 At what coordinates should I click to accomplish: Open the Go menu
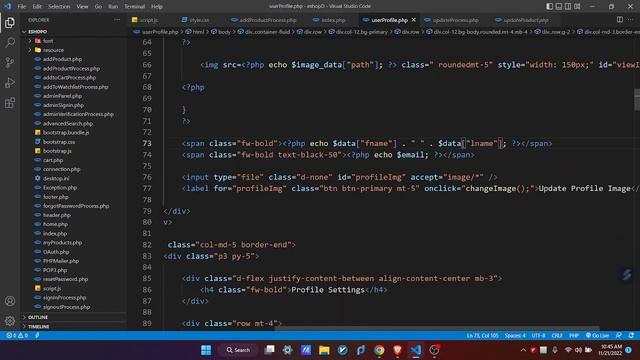[98, 7]
